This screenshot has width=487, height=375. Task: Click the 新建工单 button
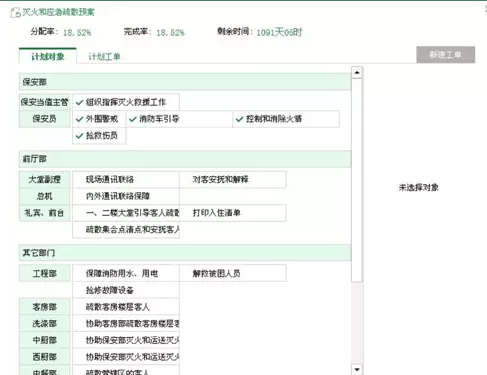[446, 55]
